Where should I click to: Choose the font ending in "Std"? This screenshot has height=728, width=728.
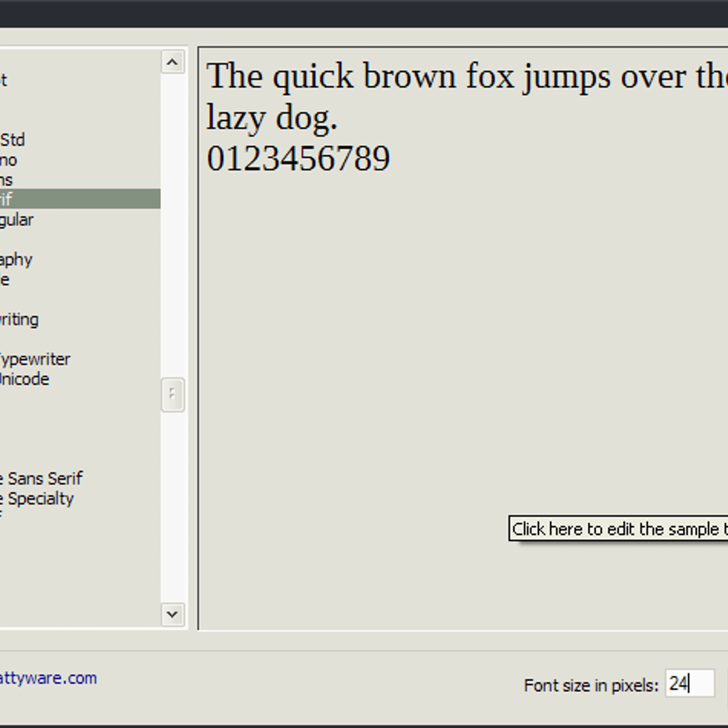pos(13,140)
